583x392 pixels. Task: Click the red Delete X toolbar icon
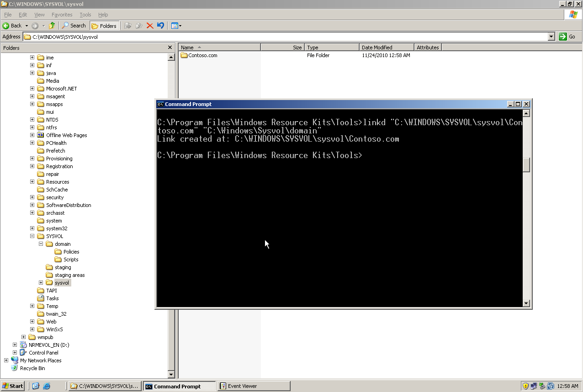point(150,26)
